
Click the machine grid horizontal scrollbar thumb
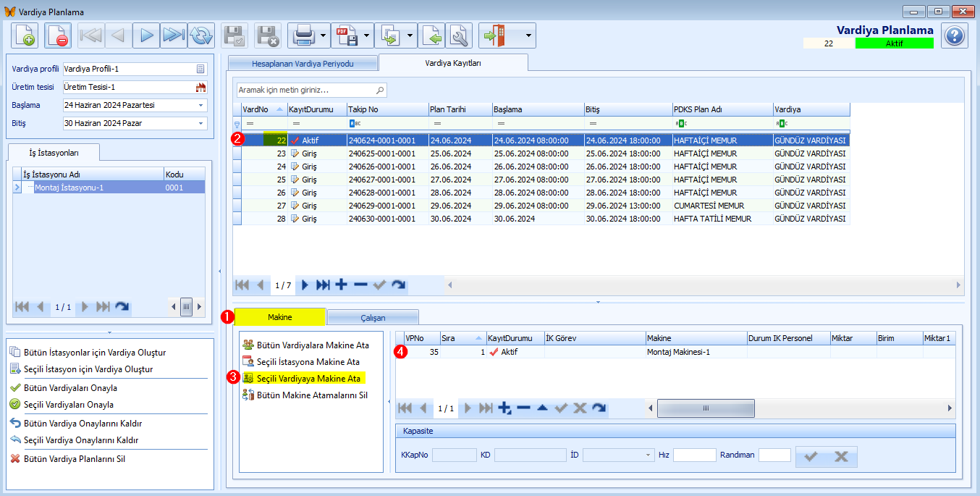coord(705,408)
